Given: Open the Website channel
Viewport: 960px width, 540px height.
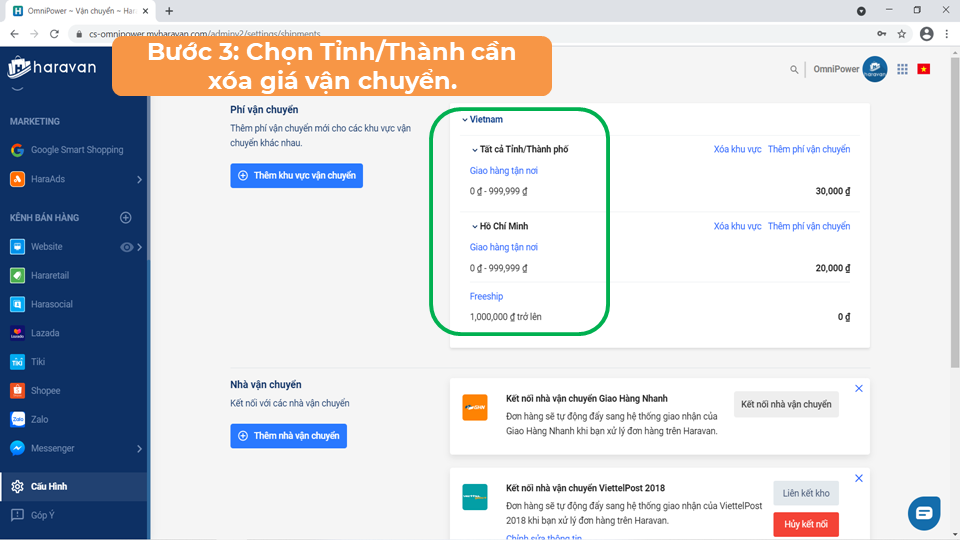Looking at the screenshot, I should coord(47,247).
